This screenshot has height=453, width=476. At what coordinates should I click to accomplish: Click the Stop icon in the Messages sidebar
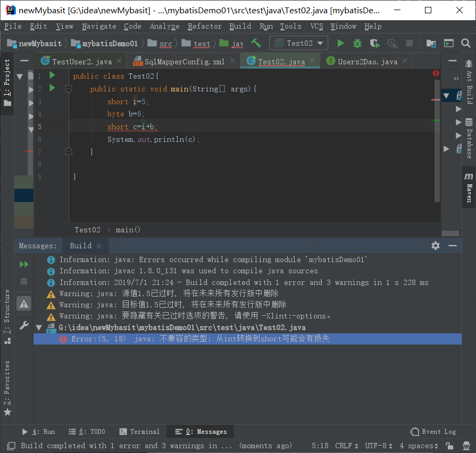point(24,281)
